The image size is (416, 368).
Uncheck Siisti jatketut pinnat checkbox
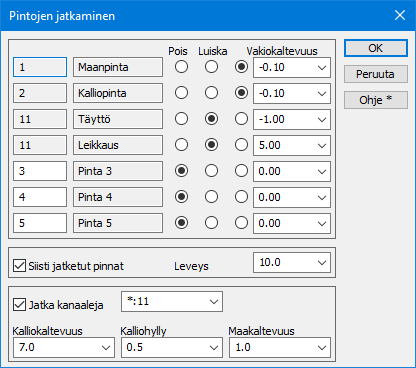(19, 266)
